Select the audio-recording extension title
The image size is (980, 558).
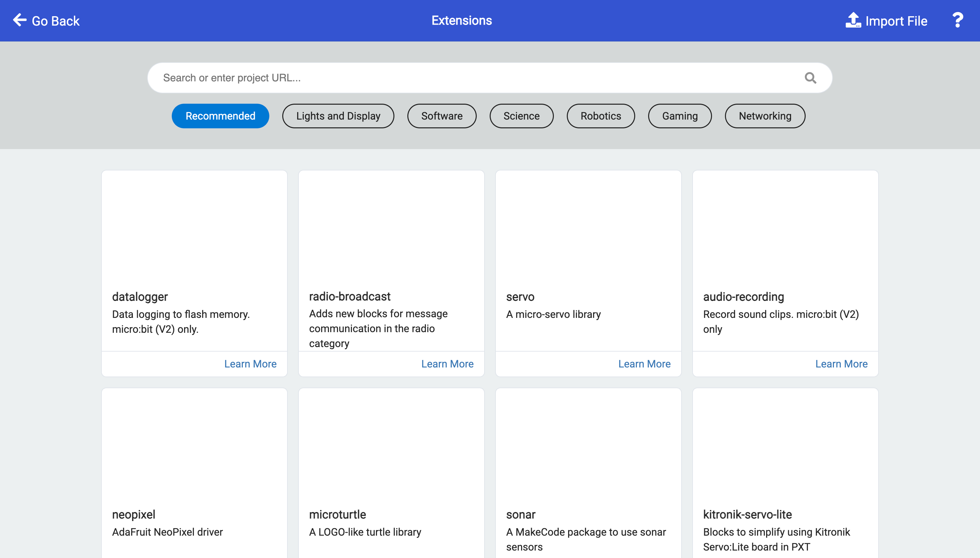[x=743, y=296]
